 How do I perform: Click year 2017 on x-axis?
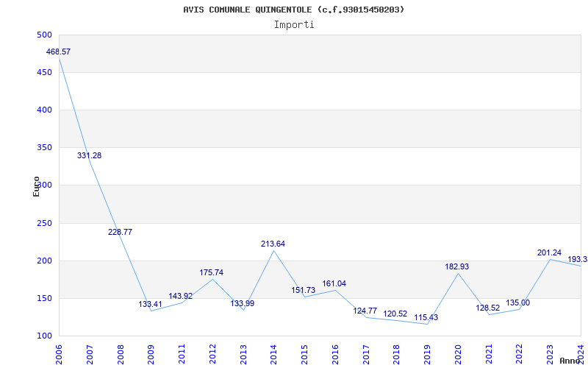366,355
